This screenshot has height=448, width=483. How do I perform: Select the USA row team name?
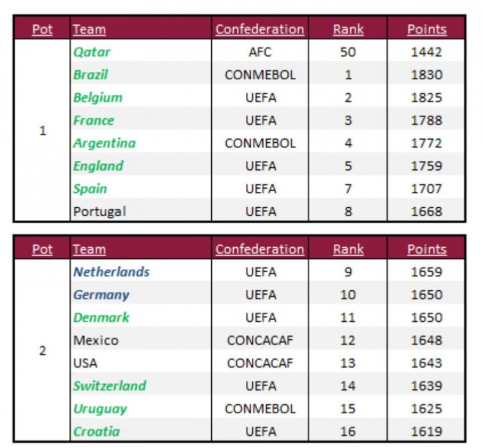(85, 363)
